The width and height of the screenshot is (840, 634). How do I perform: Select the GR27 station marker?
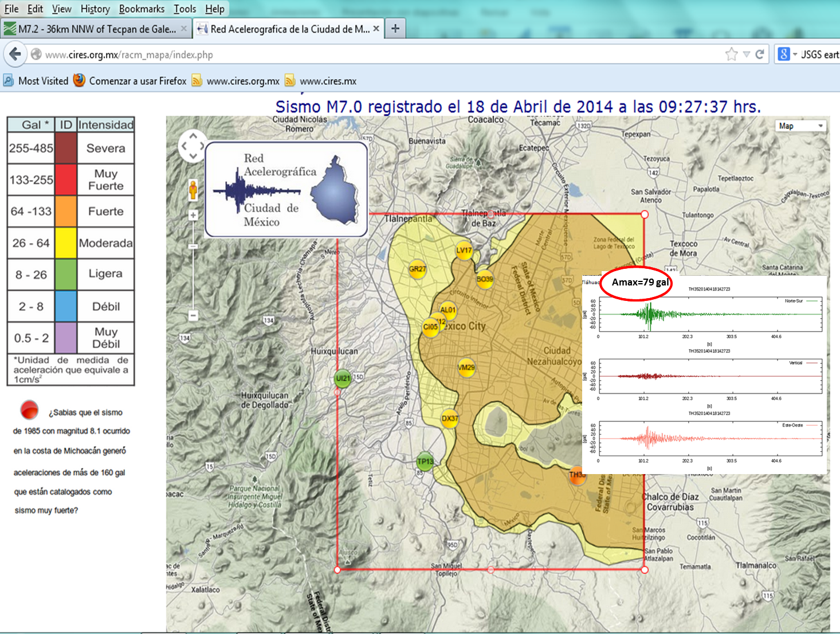[417, 269]
